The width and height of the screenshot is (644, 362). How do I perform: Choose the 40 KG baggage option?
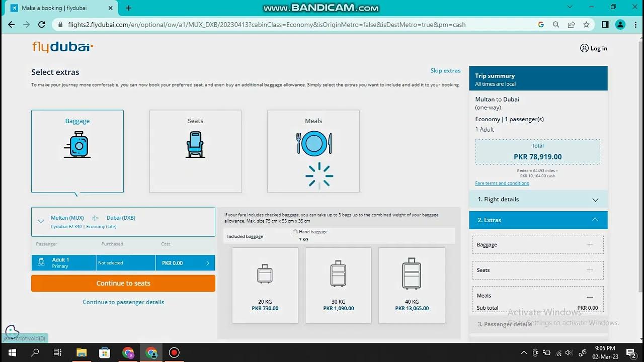pyautogui.click(x=412, y=286)
